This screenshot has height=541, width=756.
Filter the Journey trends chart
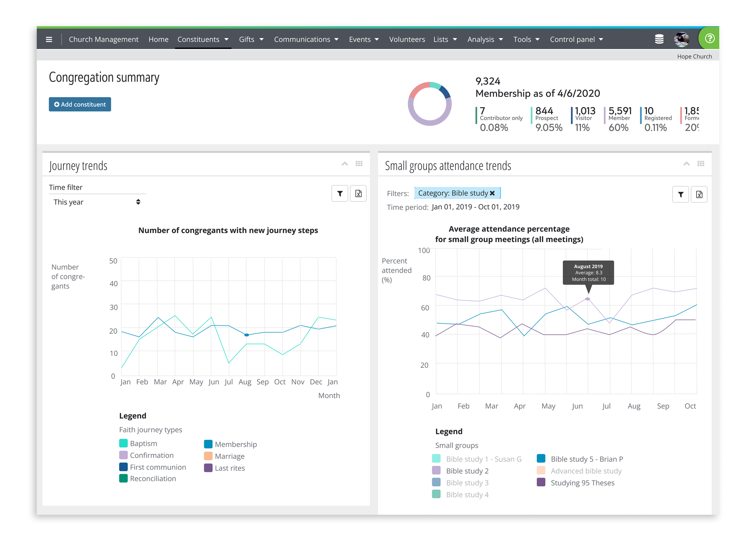[x=340, y=194]
